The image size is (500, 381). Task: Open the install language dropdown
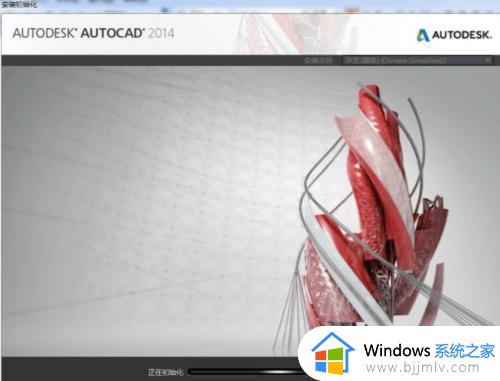click(x=417, y=60)
